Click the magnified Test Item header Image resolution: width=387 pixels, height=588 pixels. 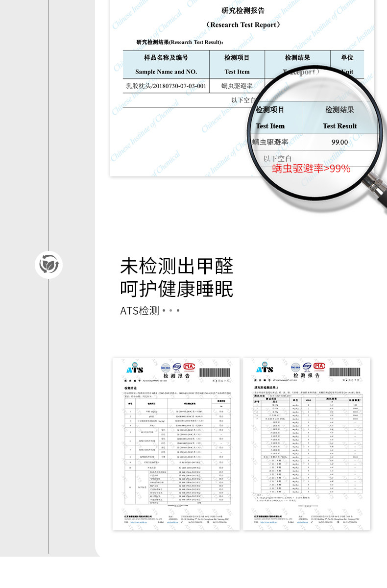[x=270, y=126]
